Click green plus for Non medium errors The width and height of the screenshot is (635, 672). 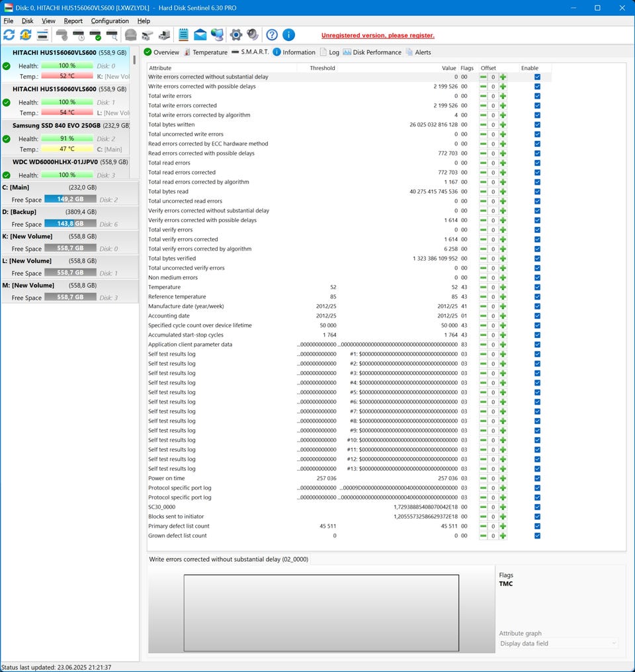[503, 278]
